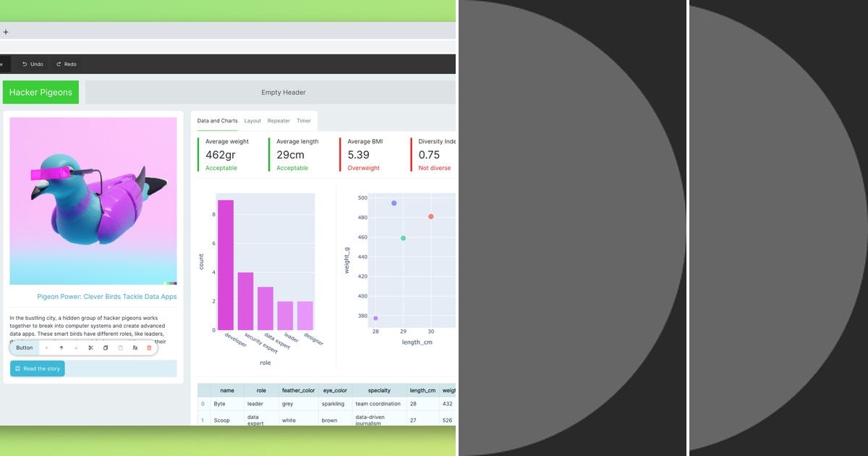
Task: Click the developer bar in the role chart
Action: pos(226,265)
